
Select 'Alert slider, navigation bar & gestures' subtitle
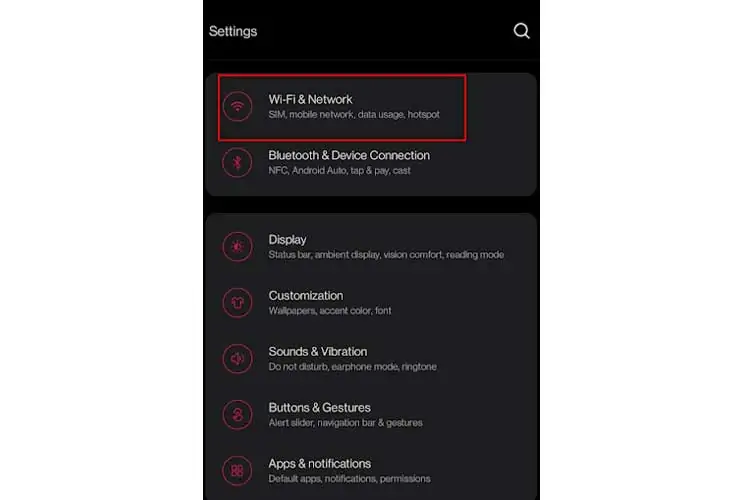[345, 422]
